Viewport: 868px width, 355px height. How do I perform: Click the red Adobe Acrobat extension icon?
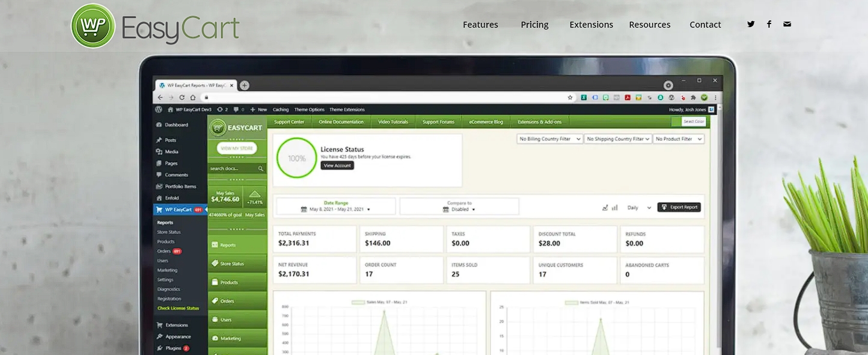pos(627,97)
